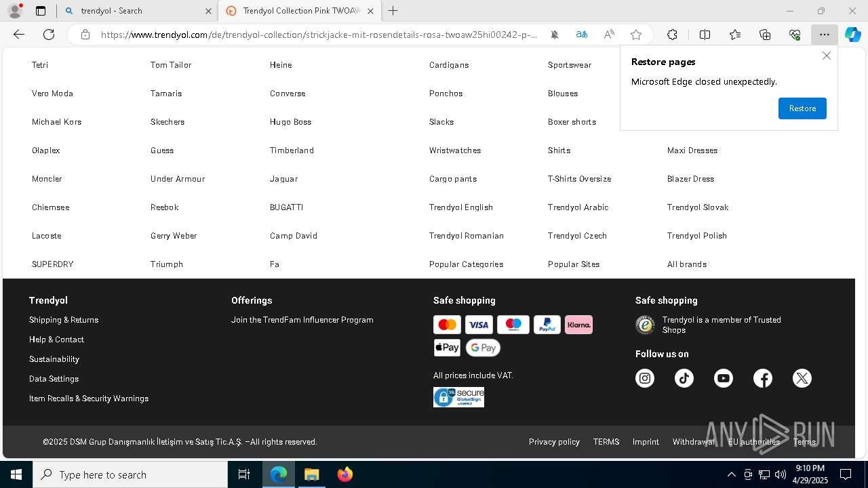Click taskbar search box

(130, 474)
